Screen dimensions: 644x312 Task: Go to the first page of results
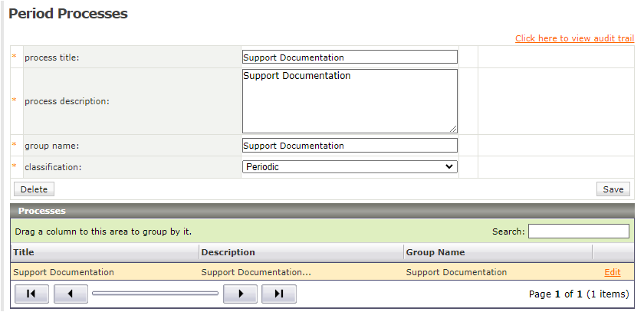tap(31, 294)
